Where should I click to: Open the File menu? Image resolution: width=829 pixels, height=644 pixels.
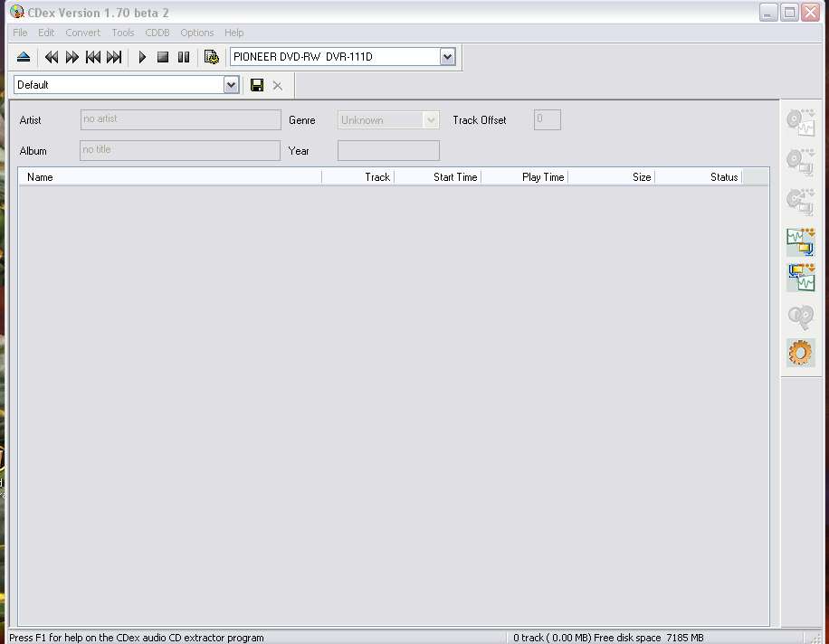click(20, 33)
